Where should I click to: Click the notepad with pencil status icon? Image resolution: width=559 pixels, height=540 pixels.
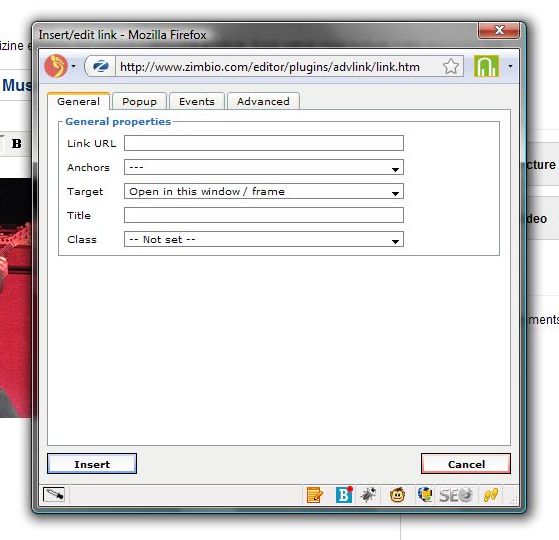tap(314, 495)
